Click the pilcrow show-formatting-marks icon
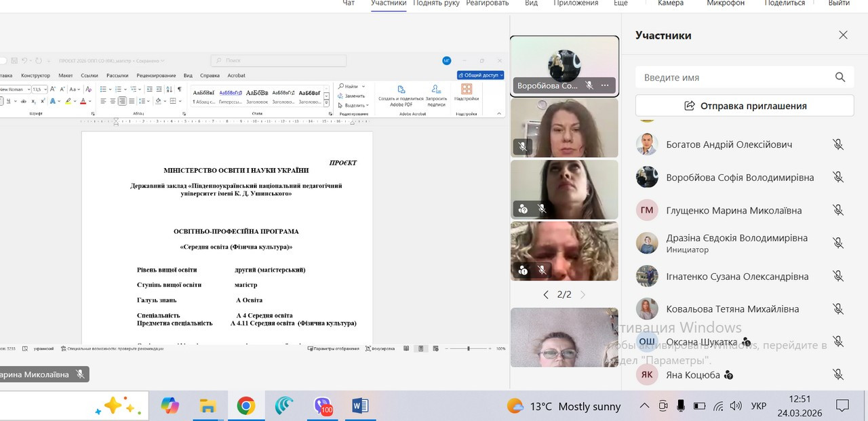 179,89
